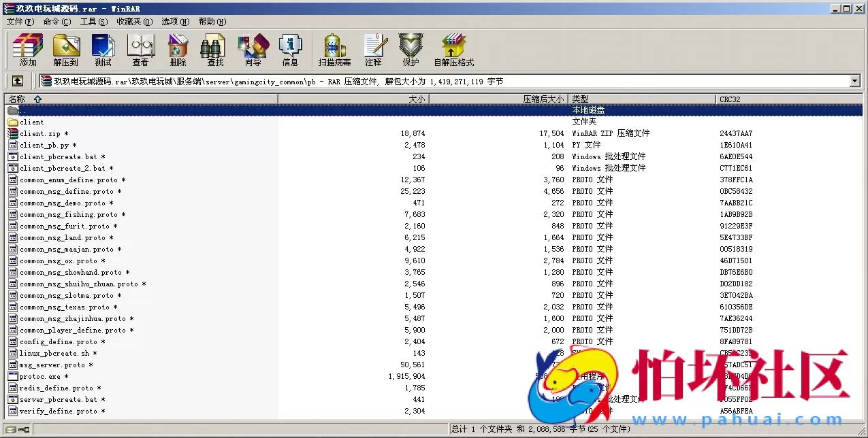Open the client folder in the list
868x438 pixels.
point(31,122)
